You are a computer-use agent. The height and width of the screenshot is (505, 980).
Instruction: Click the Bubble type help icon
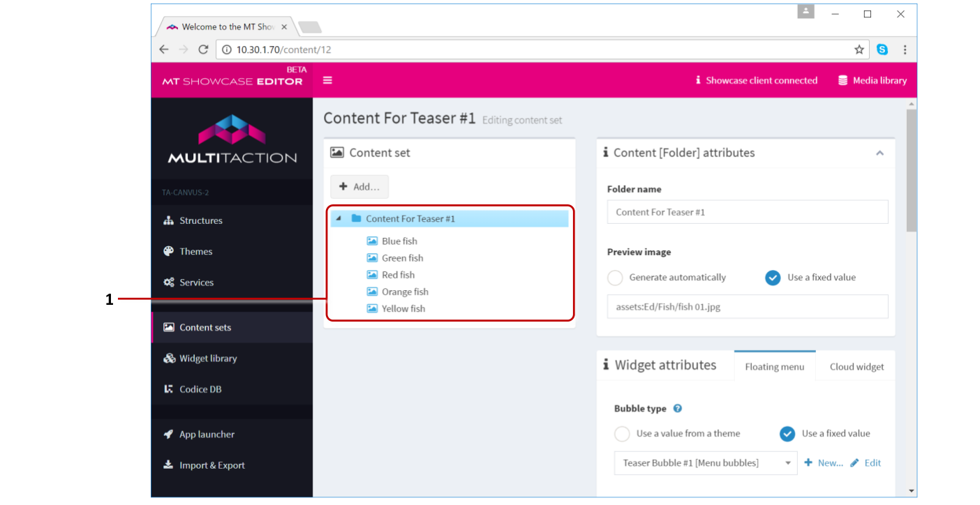(677, 409)
